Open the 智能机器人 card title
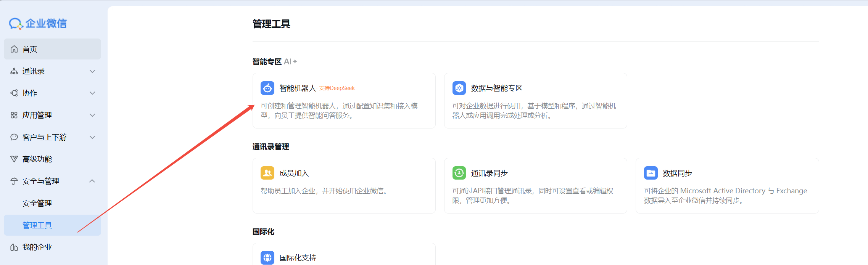The height and width of the screenshot is (265, 868). point(298,88)
